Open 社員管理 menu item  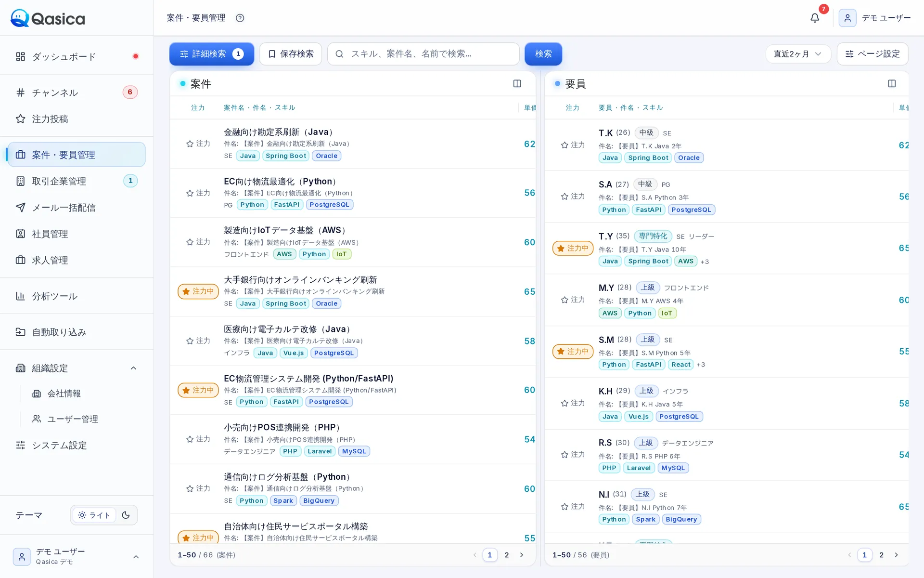pyautogui.click(x=77, y=234)
